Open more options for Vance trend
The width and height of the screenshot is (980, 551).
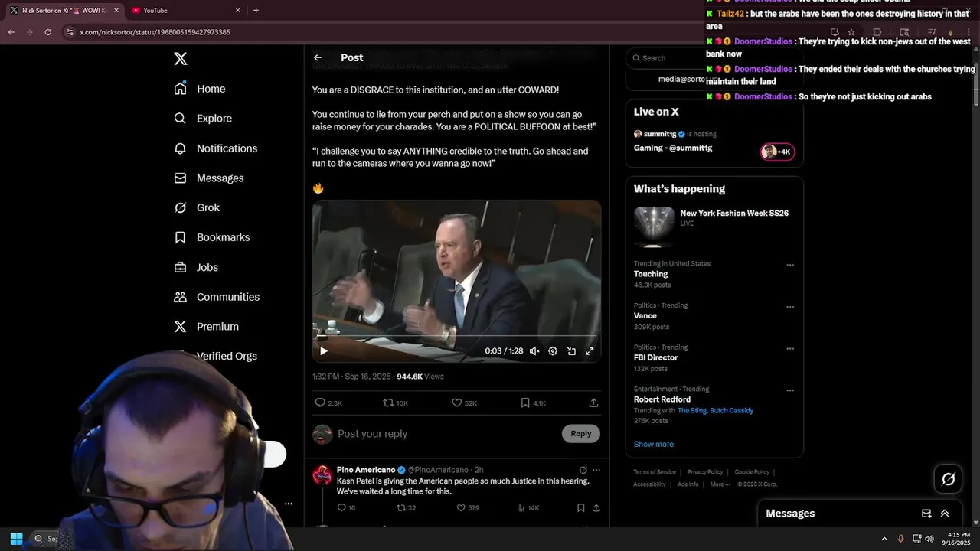(790, 307)
